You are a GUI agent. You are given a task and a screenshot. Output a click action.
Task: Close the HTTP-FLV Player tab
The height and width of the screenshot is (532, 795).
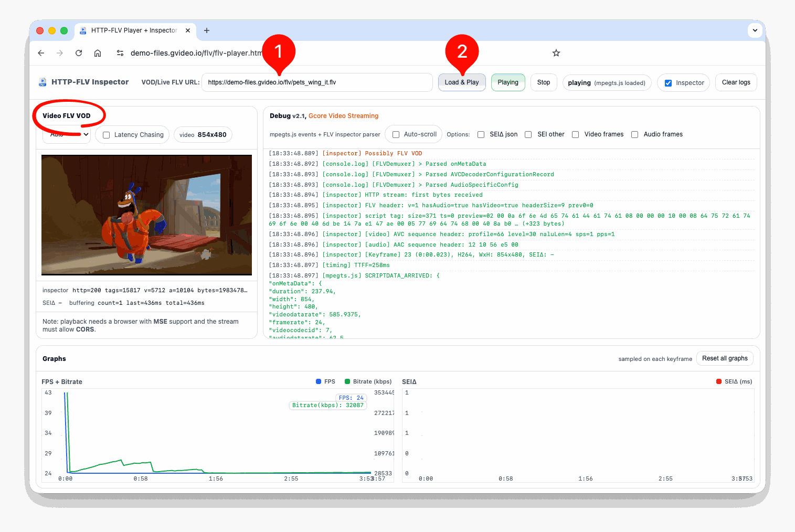188,30
